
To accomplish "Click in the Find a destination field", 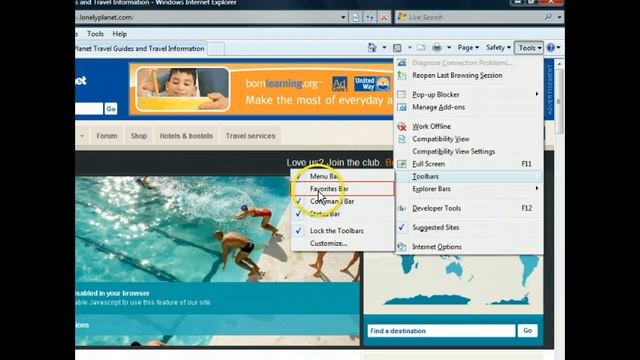I will (x=442, y=331).
